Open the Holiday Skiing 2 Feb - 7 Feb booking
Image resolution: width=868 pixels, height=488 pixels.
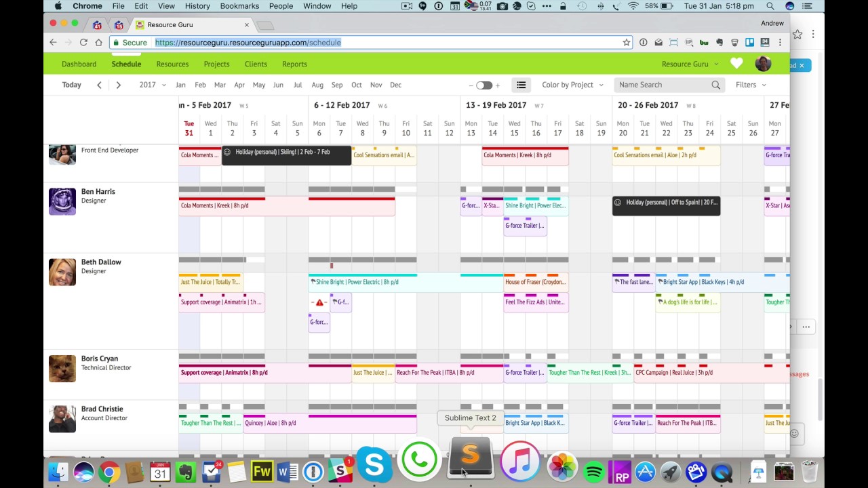(x=287, y=155)
